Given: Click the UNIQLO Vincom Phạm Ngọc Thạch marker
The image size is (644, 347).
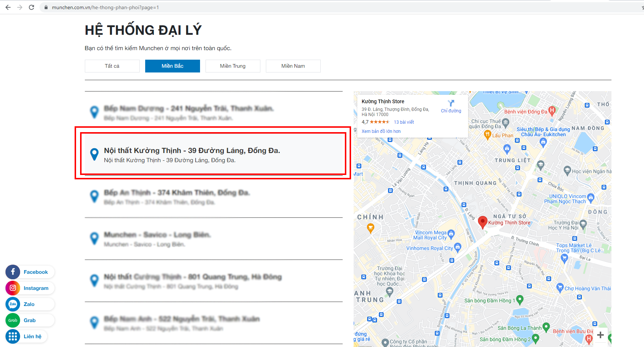Looking at the screenshot, I should click(591, 198).
